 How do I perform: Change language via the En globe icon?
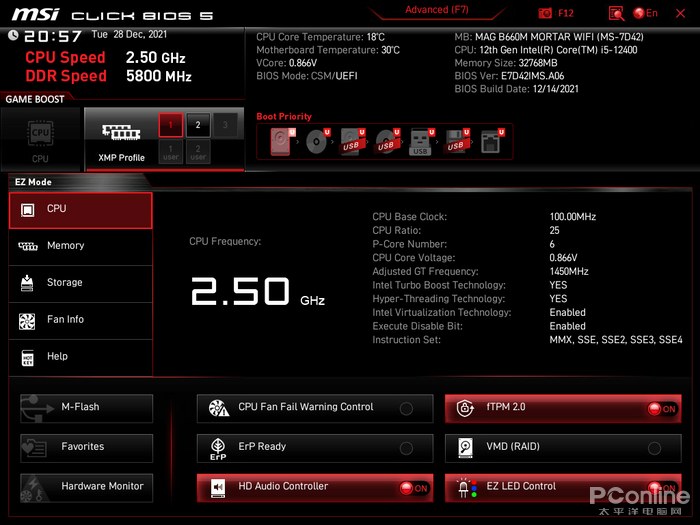(x=646, y=13)
